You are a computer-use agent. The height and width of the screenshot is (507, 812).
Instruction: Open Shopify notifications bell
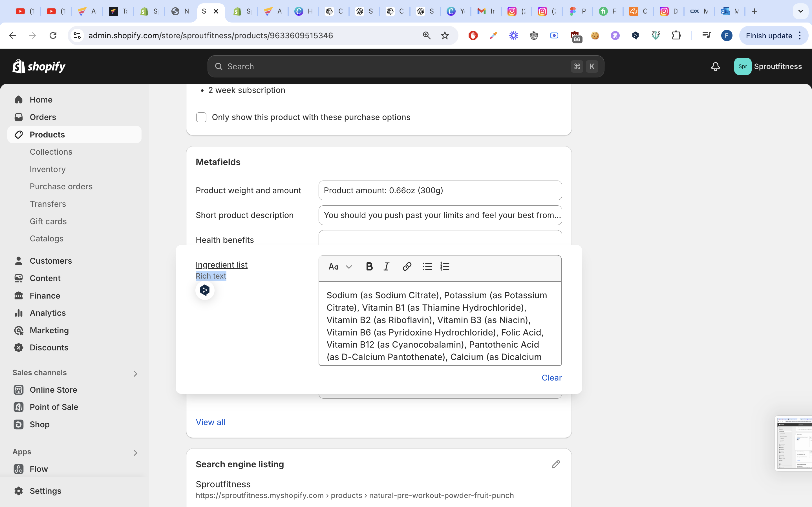pos(715,66)
